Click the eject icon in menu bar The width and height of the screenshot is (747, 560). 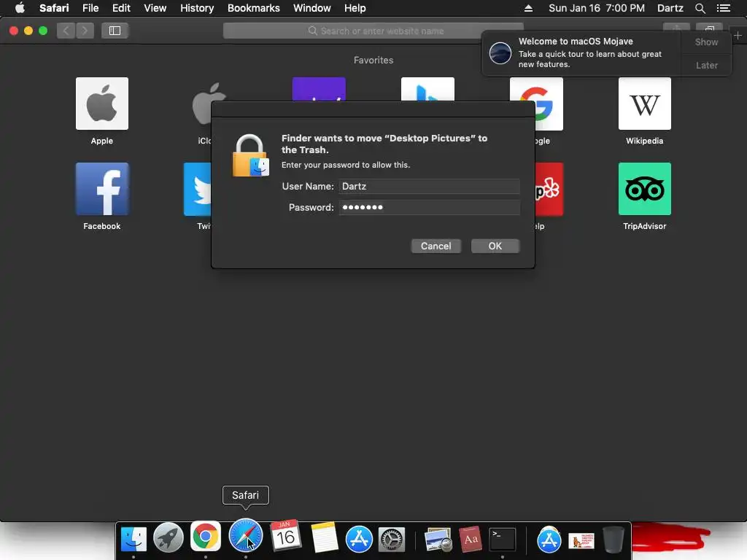coord(528,8)
